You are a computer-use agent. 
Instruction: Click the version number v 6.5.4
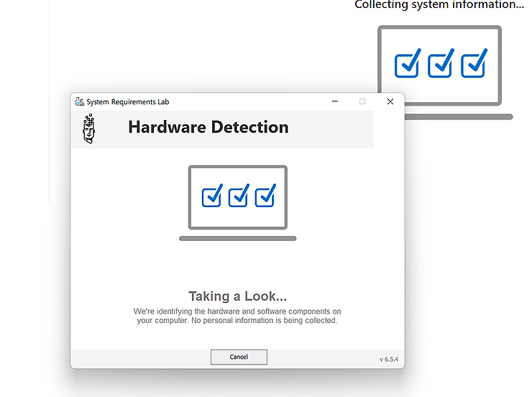[389, 359]
